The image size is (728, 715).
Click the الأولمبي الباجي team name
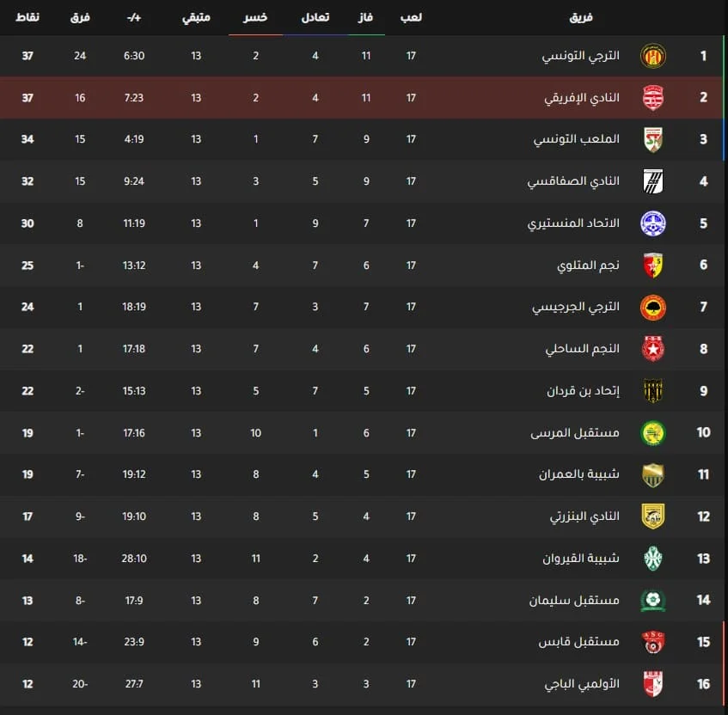(x=582, y=685)
